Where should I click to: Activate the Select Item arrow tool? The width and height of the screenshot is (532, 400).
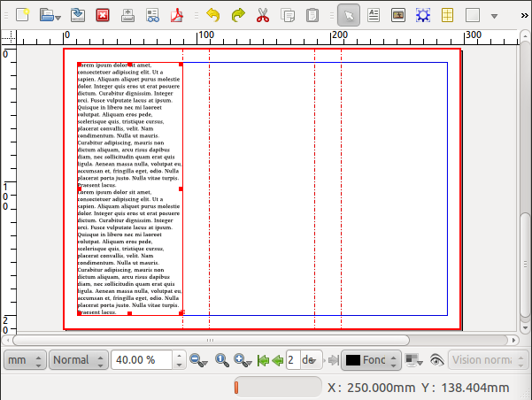pos(350,15)
